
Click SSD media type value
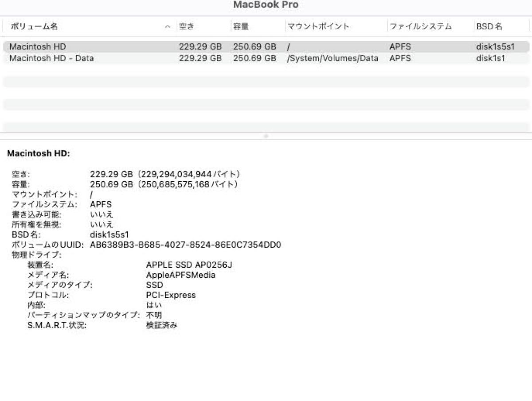tap(155, 285)
